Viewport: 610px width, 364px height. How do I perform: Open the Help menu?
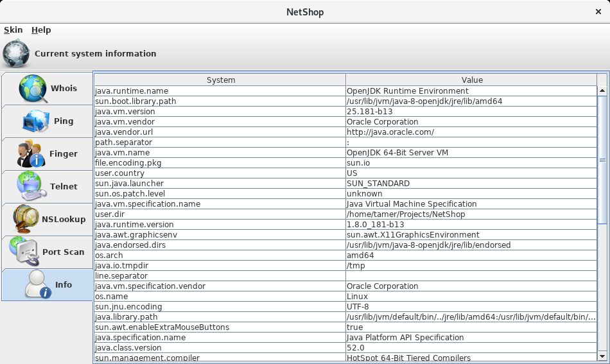pyautogui.click(x=41, y=30)
